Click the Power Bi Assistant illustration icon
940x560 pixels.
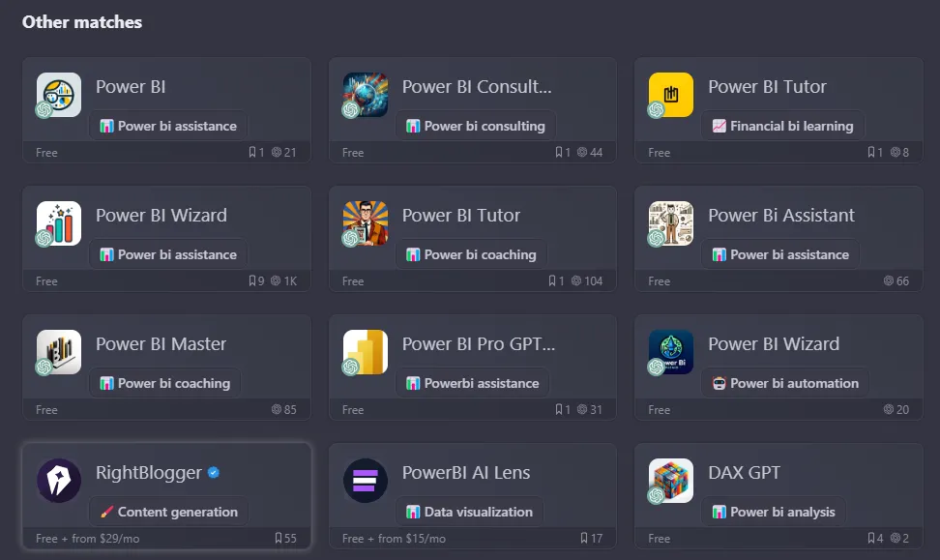coord(671,223)
